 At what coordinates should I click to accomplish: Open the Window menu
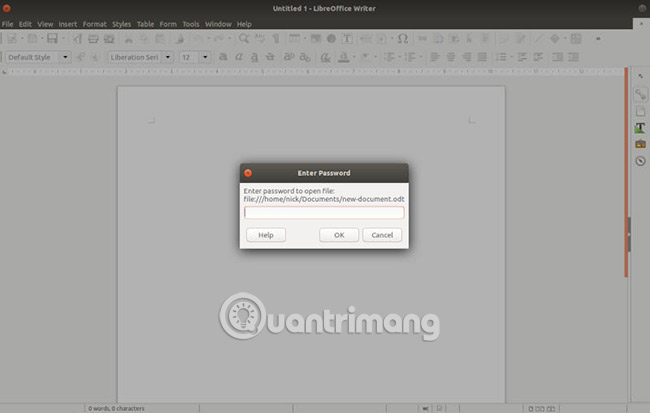[218, 24]
